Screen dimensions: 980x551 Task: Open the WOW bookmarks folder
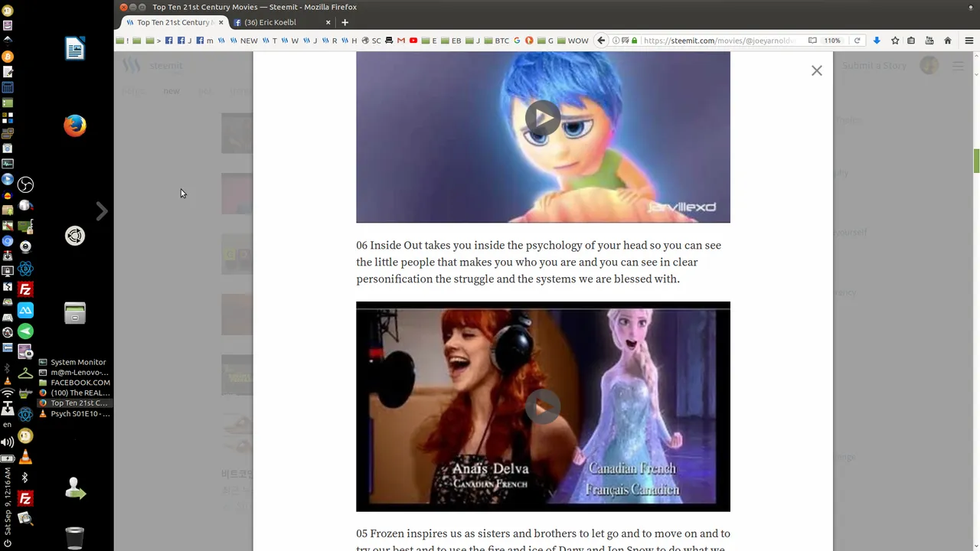[x=573, y=41]
